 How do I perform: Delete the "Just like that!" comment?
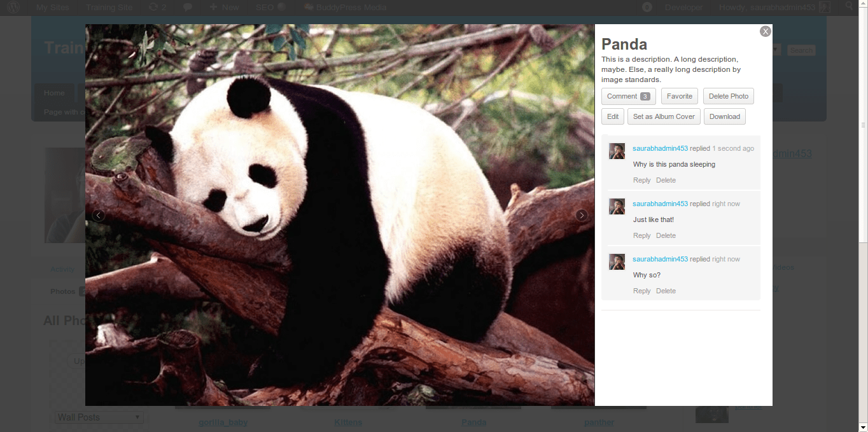point(666,235)
